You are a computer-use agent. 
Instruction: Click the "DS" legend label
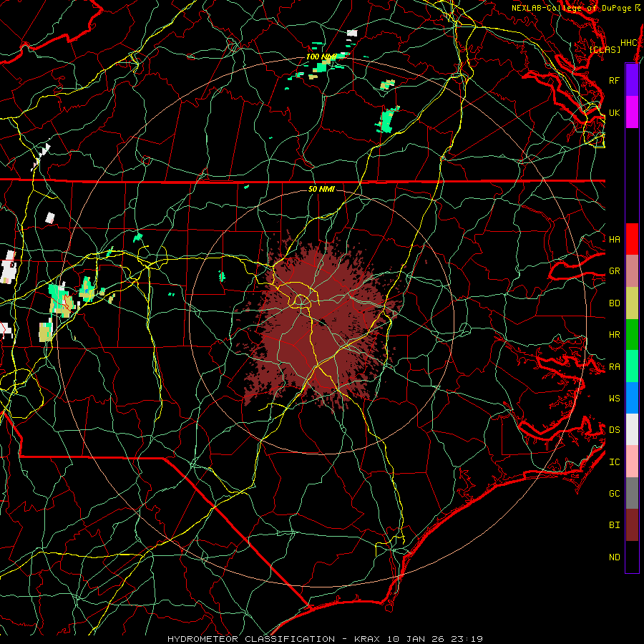tap(614, 430)
